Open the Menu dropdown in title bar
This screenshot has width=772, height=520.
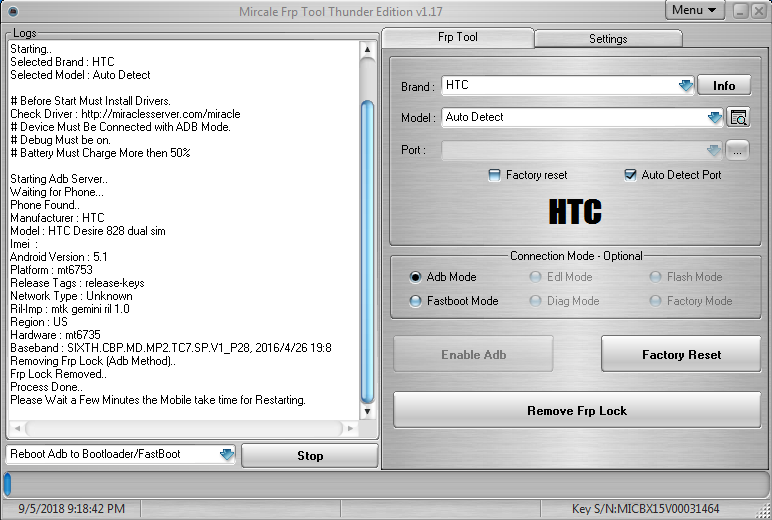[694, 10]
